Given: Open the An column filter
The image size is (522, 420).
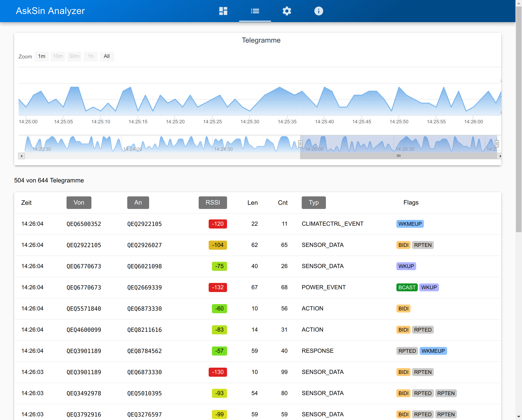Looking at the screenshot, I should [x=138, y=202].
